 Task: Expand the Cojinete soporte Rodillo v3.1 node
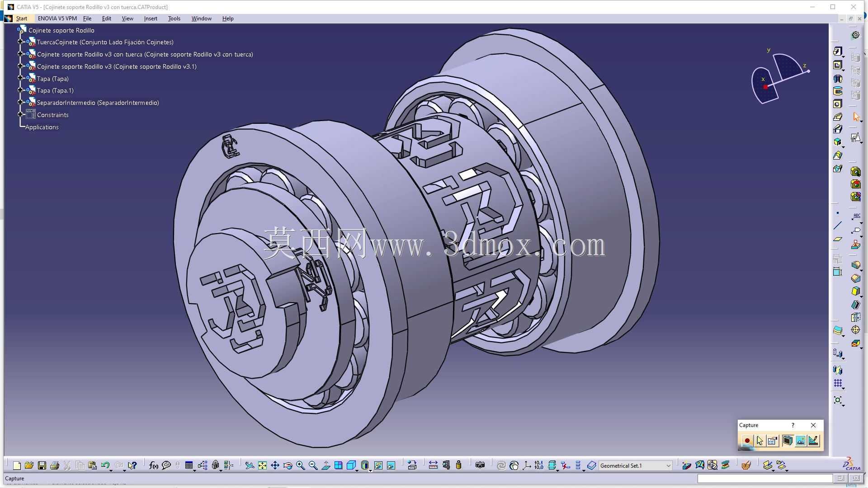pos(20,66)
